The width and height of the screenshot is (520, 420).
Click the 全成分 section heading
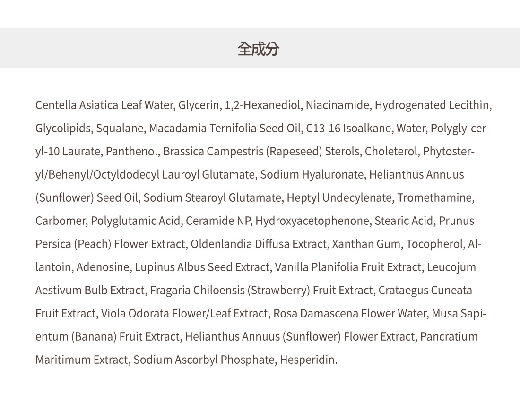click(x=258, y=49)
